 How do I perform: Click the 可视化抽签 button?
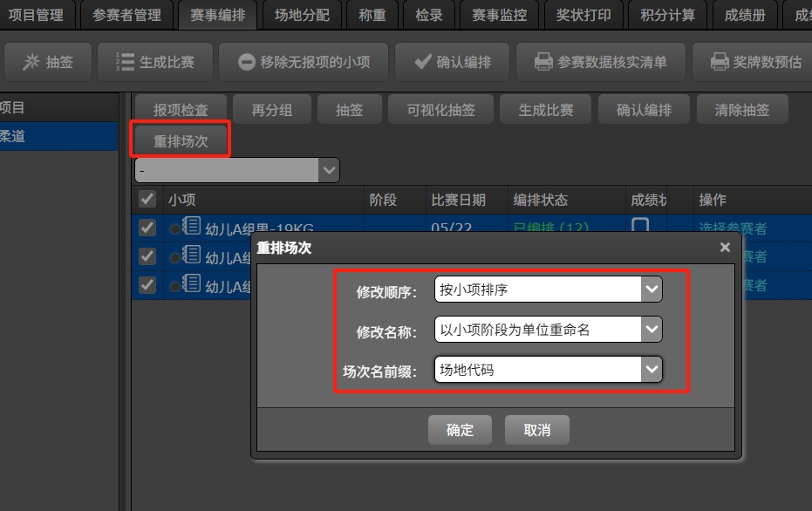440,110
